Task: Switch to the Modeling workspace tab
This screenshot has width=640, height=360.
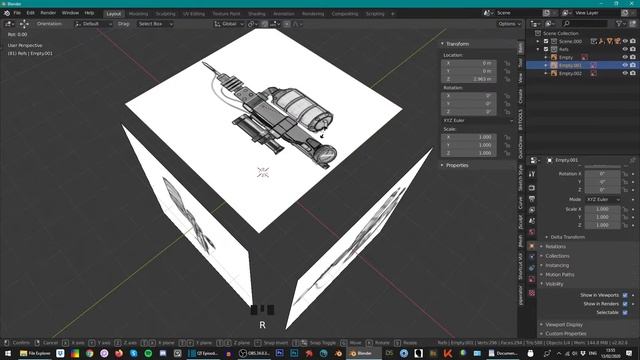Action: (138, 13)
